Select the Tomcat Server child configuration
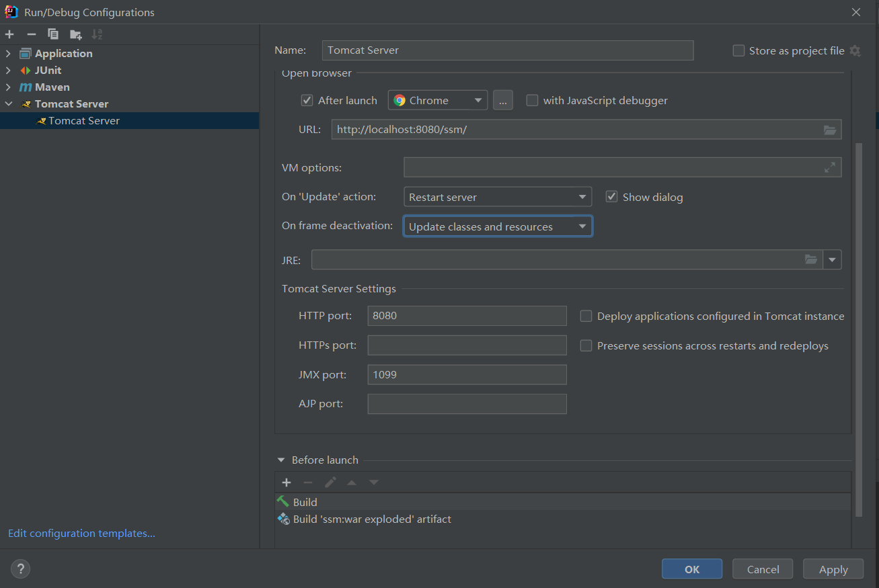879x588 pixels. pyautogui.click(x=129, y=121)
